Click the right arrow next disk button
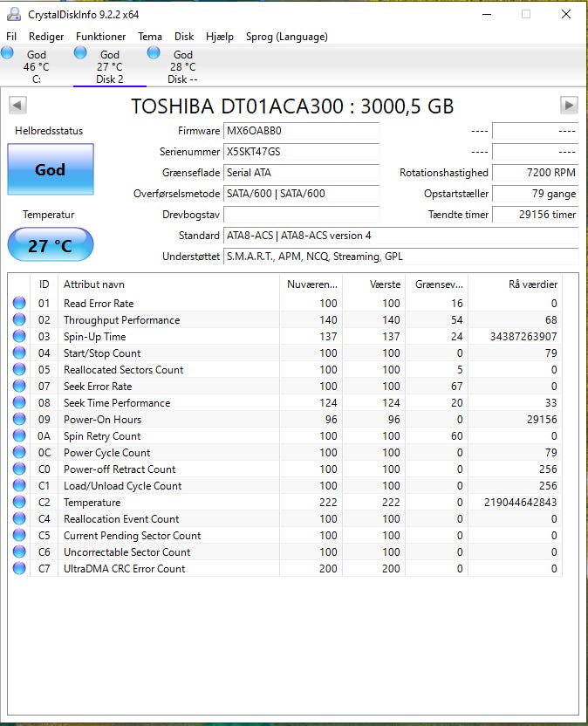The image size is (588, 726). (x=569, y=106)
